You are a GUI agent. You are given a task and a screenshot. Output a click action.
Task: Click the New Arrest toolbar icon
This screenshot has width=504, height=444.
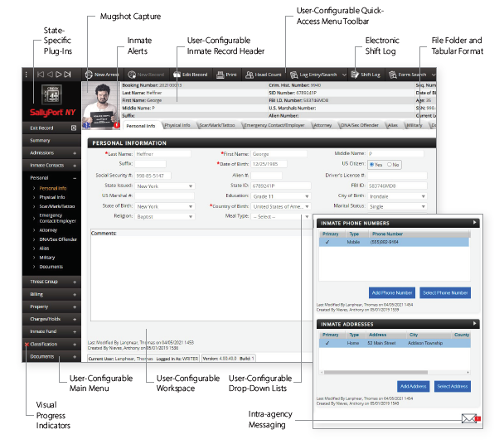point(89,75)
